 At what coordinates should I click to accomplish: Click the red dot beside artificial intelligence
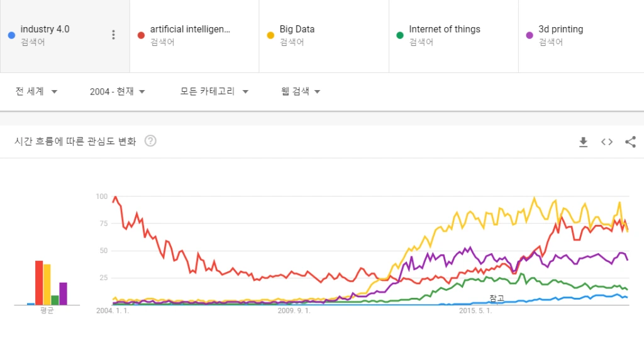tap(141, 35)
